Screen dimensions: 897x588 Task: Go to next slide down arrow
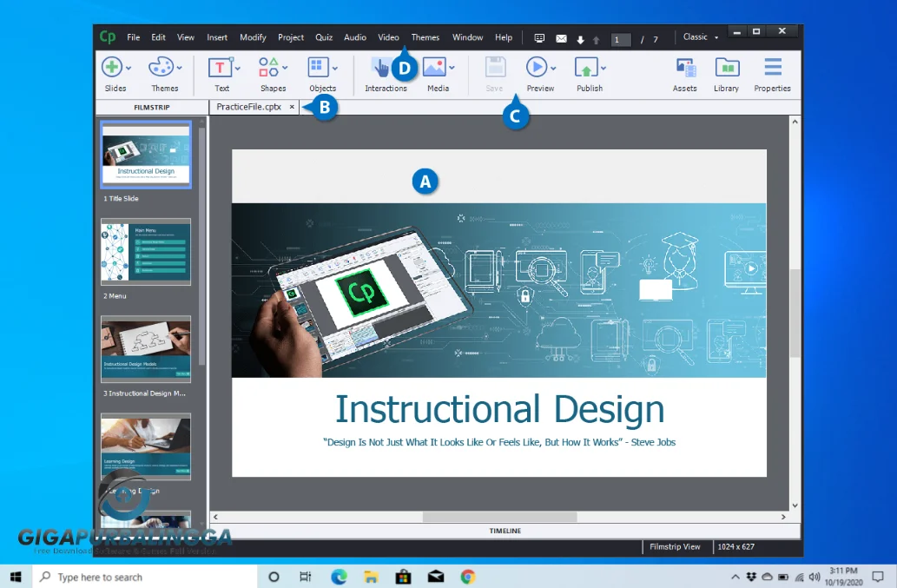(x=581, y=39)
